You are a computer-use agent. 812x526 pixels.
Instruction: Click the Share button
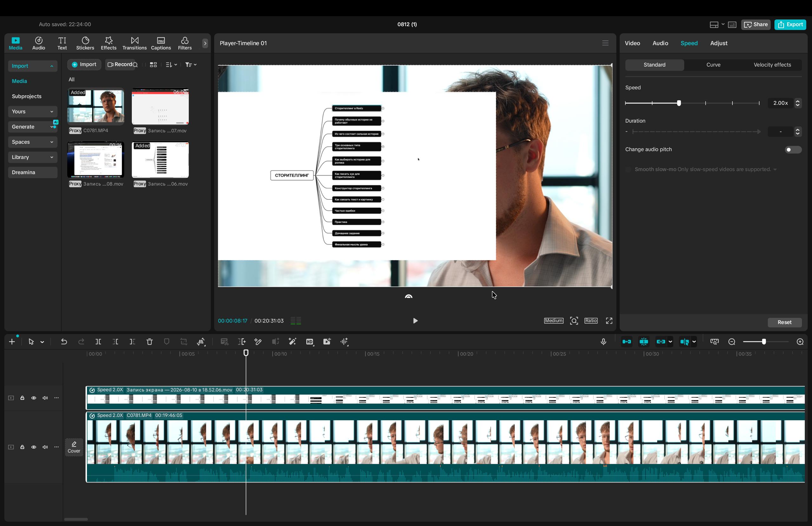[756, 24]
